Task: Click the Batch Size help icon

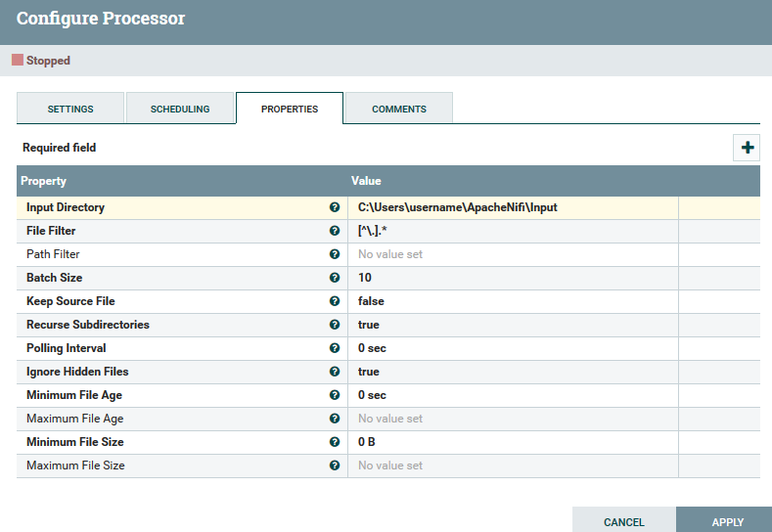Action: point(335,278)
